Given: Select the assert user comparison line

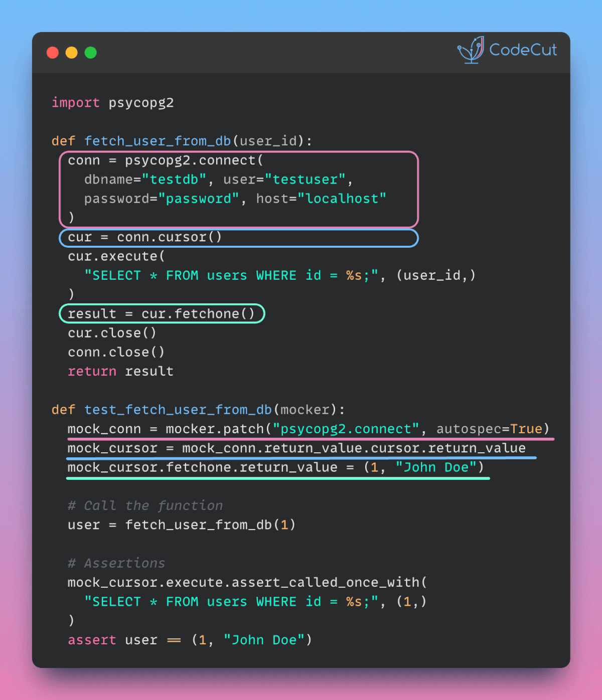Looking at the screenshot, I should coord(190,640).
